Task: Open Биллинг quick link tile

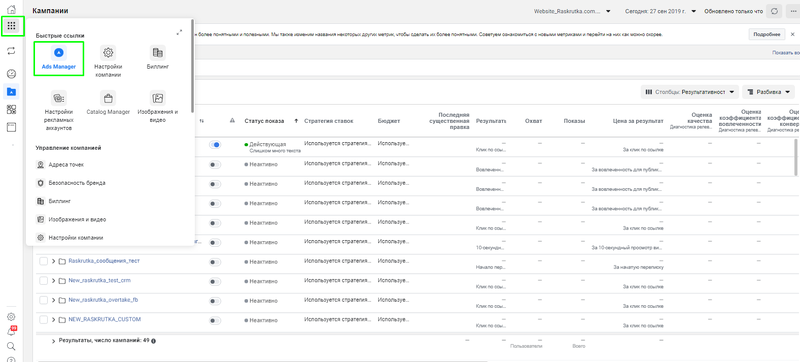Action: [x=158, y=59]
